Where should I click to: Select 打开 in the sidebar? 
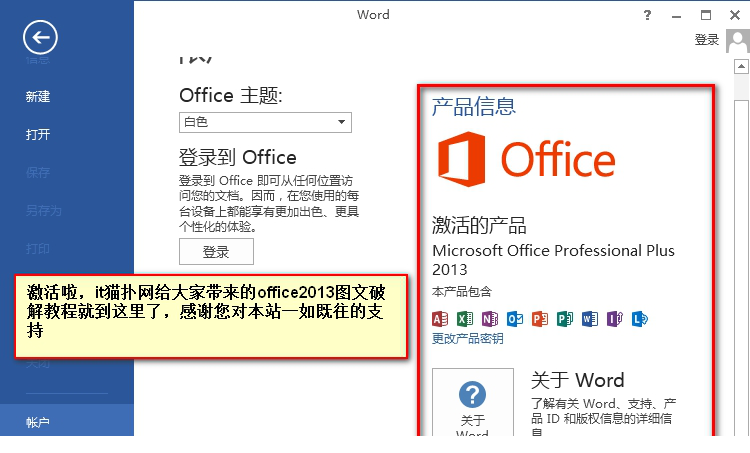pos(38,134)
